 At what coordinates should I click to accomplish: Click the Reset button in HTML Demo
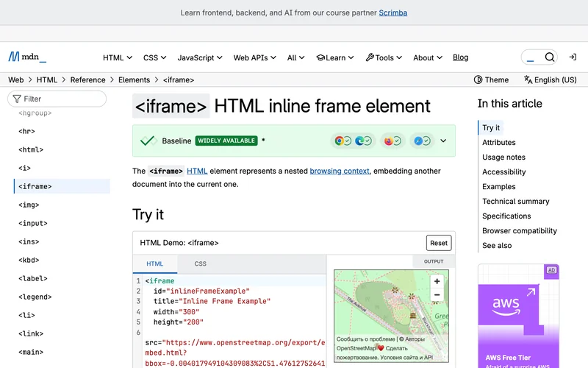coord(439,243)
